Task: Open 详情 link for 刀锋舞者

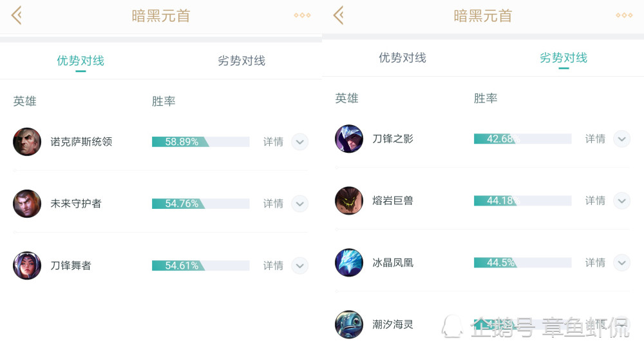Action: coord(273,266)
